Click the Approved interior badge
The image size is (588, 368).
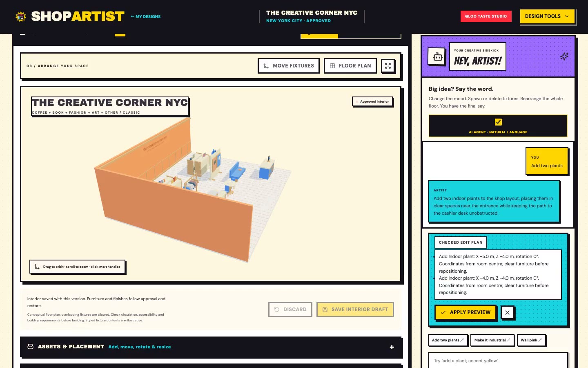(372, 101)
